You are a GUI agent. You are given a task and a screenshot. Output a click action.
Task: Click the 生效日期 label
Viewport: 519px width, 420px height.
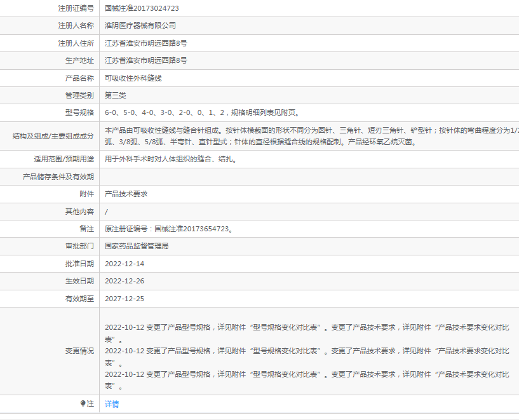tap(80, 281)
